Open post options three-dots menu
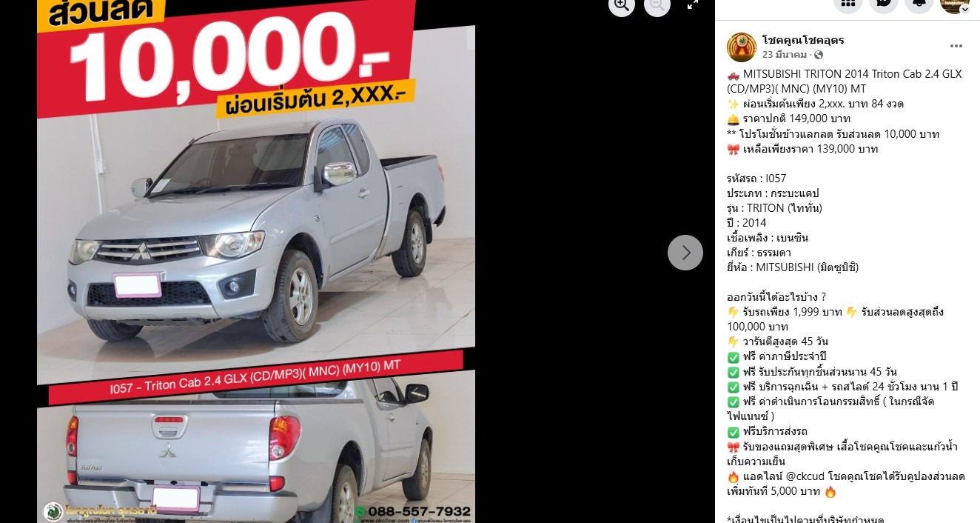Viewport: 980px width, 523px height. (x=956, y=46)
